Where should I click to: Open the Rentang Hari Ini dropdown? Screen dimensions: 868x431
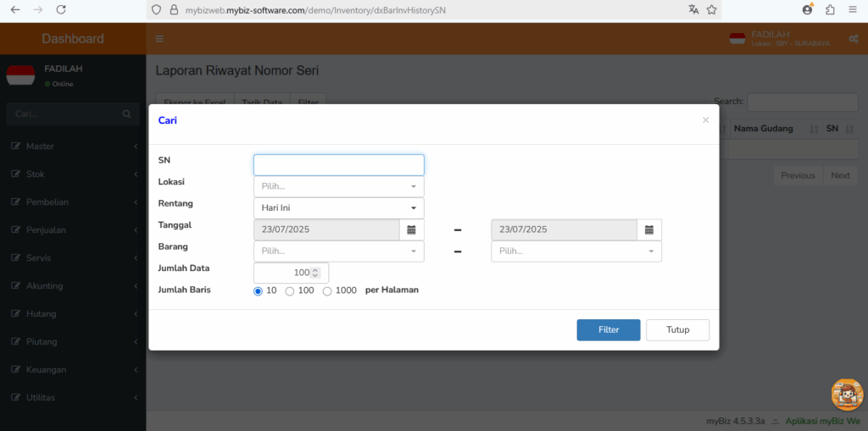pos(339,208)
